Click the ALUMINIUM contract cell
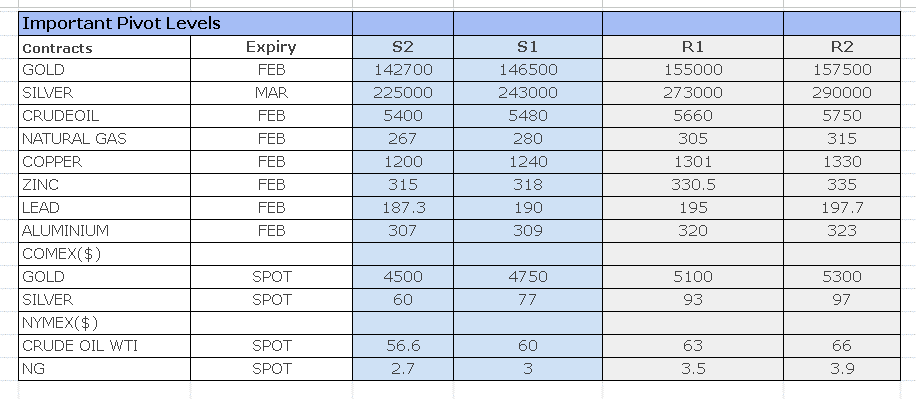This screenshot has height=399, width=916. point(105,231)
